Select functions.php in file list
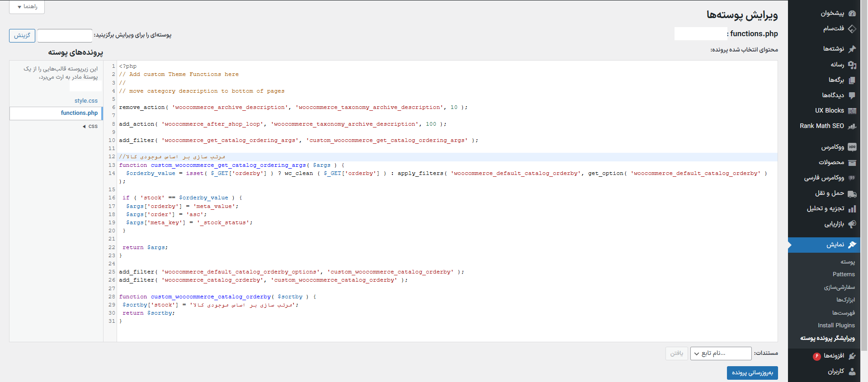 tap(79, 113)
